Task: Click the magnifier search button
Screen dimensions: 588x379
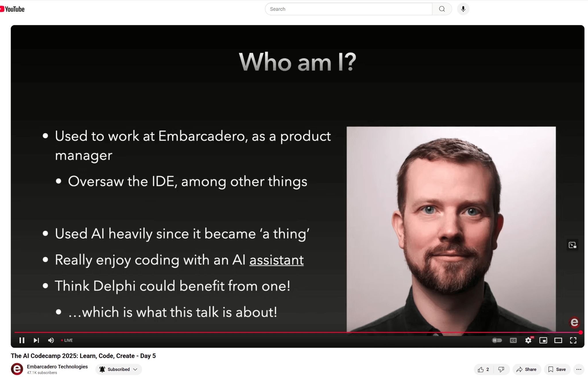Action: [x=442, y=9]
